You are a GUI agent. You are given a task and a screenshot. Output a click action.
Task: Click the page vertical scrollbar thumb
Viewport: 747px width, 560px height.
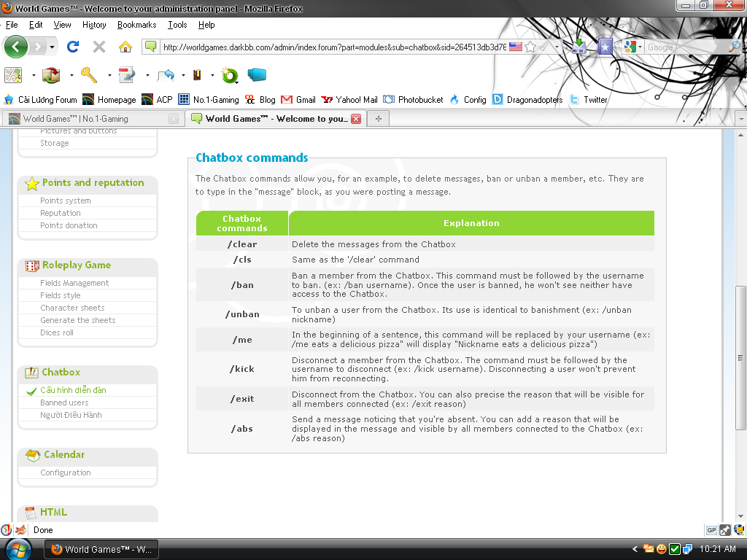[x=740, y=357]
